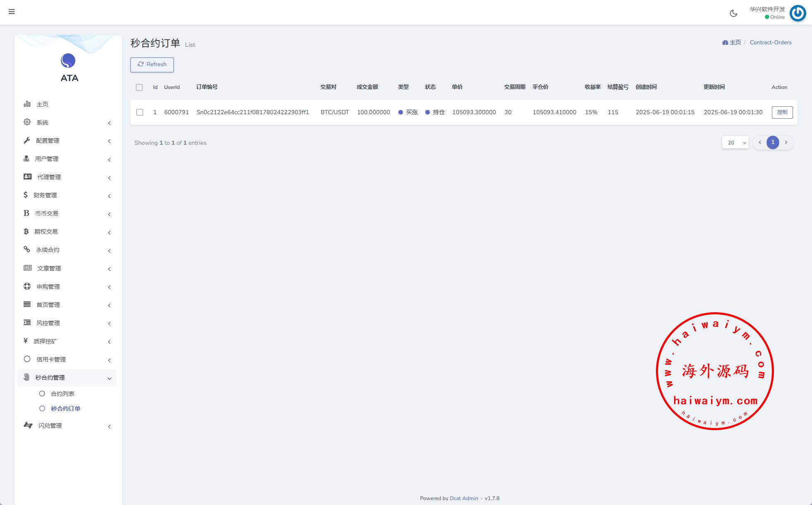Viewport: 812px width, 505px height.
Task: Click the yen icon for 质押挖矿
Action: pyautogui.click(x=26, y=341)
